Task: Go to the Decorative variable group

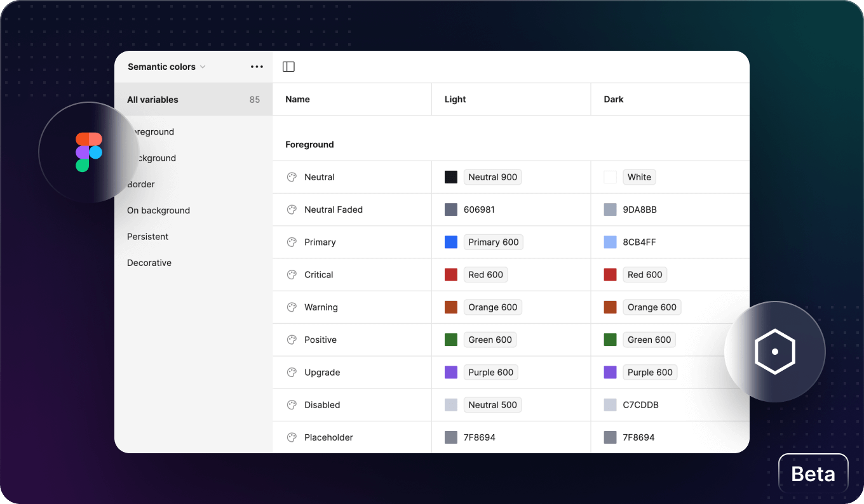Action: (x=149, y=263)
